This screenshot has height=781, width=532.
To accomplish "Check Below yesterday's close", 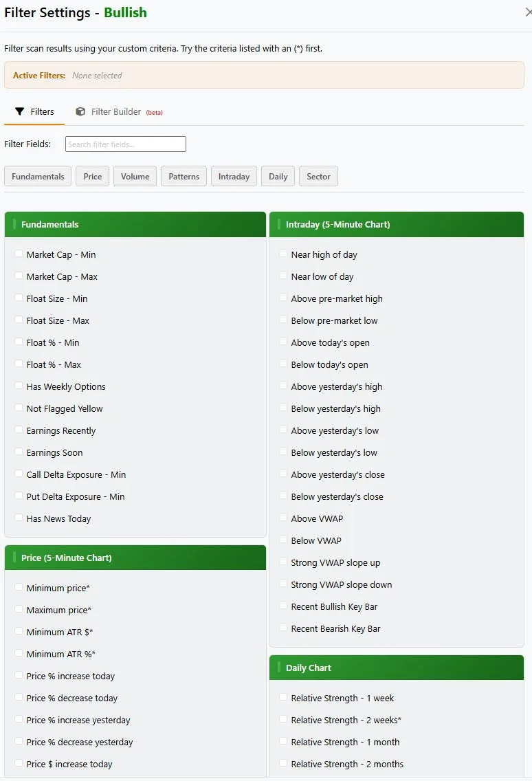I will pyautogui.click(x=283, y=496).
